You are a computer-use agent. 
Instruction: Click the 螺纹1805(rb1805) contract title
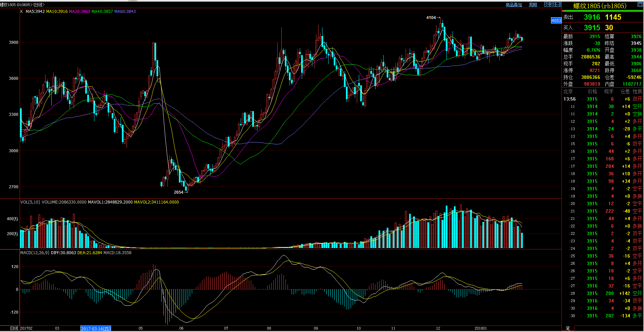600,6
